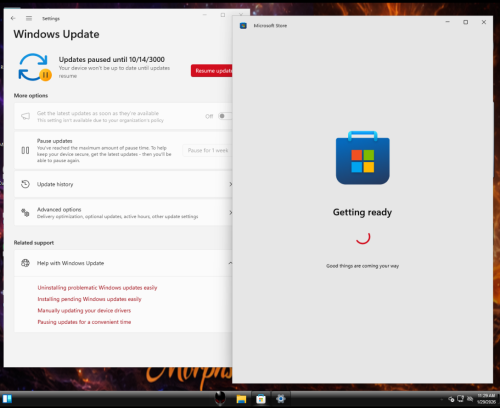Click the Advanced options gears icon
The image size is (500, 408).
click(25, 212)
